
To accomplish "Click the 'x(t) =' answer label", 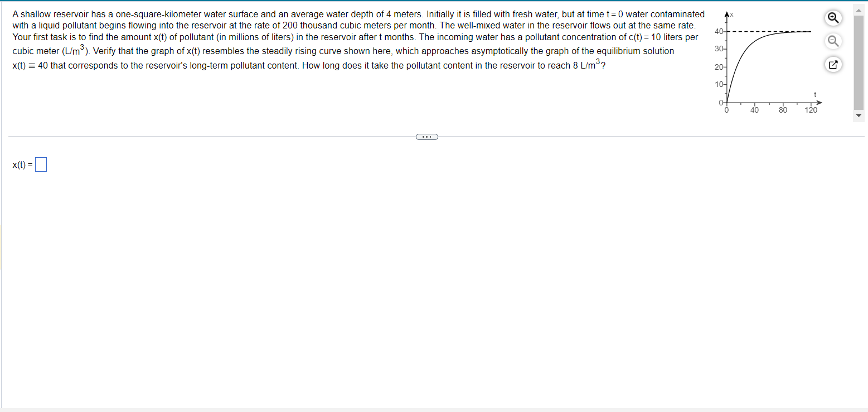I will tap(22, 164).
